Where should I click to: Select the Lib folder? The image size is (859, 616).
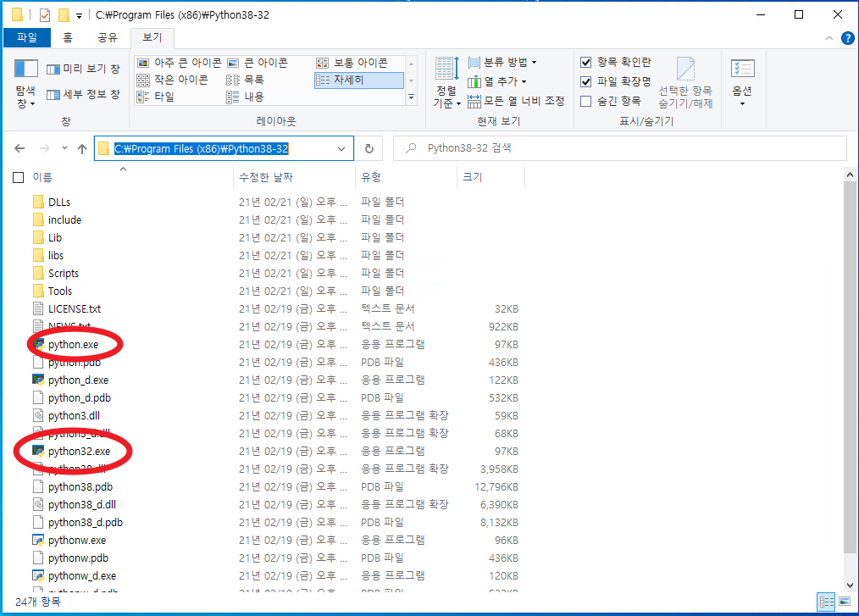(55, 238)
